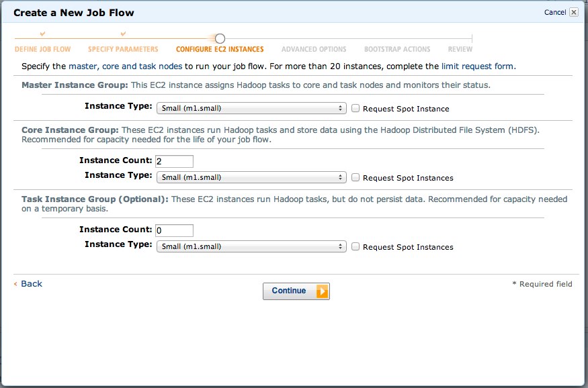This screenshot has height=388, width=588.
Task: Enable Request Spot Instance for the Master group
Action: tap(355, 107)
